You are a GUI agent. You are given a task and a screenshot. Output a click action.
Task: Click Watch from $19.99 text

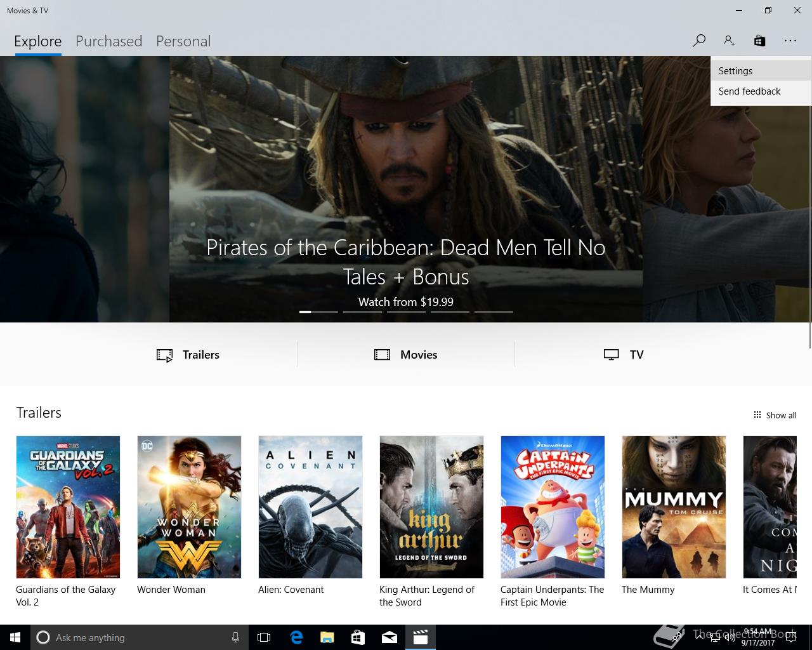[x=406, y=302]
